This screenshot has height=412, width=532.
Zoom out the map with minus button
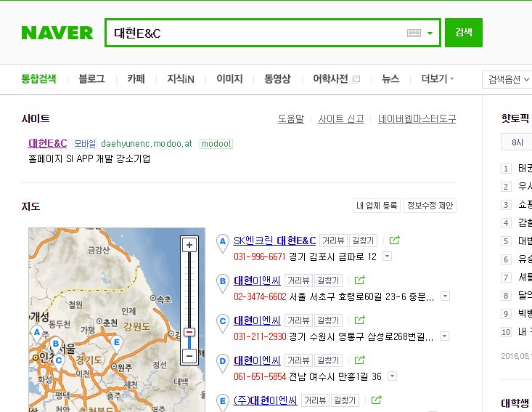(189, 356)
